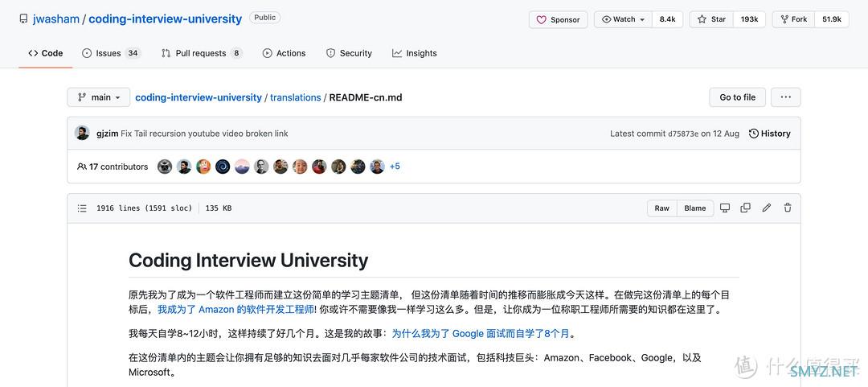This screenshot has width=868, height=387.
Task: Switch to the Code tab
Action: pos(45,53)
